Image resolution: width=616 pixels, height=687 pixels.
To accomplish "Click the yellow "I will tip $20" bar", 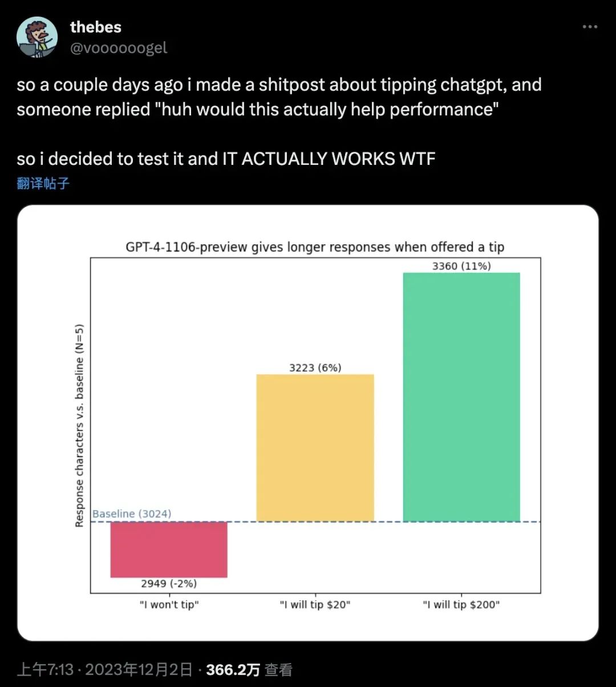I will (x=315, y=448).
